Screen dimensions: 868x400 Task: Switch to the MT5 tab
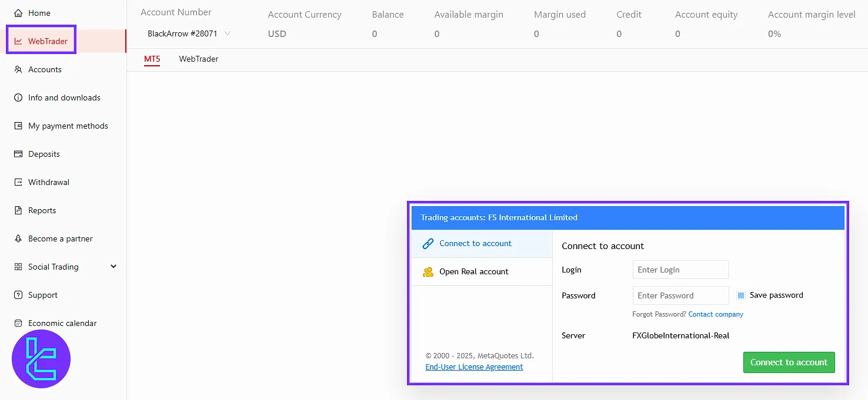pos(152,59)
